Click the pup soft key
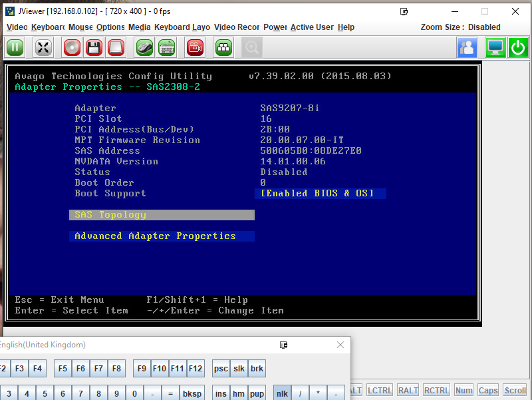The width and height of the screenshot is (532, 400). pyautogui.click(x=257, y=393)
